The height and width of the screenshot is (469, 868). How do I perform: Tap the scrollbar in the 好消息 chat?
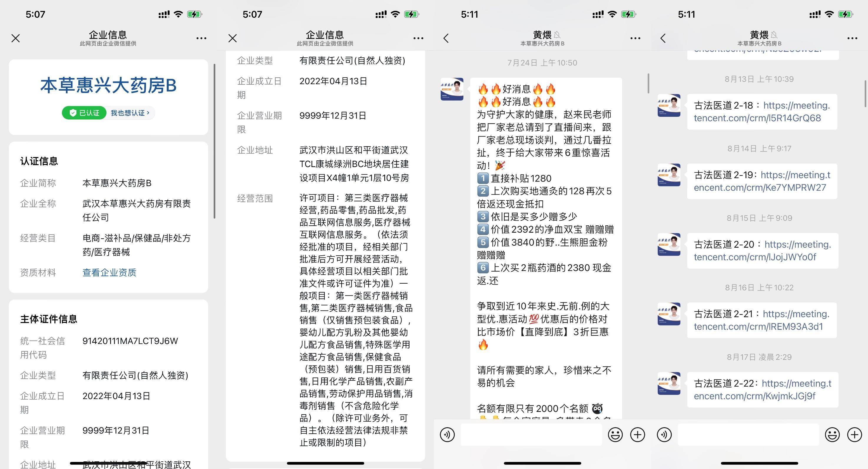click(x=648, y=83)
